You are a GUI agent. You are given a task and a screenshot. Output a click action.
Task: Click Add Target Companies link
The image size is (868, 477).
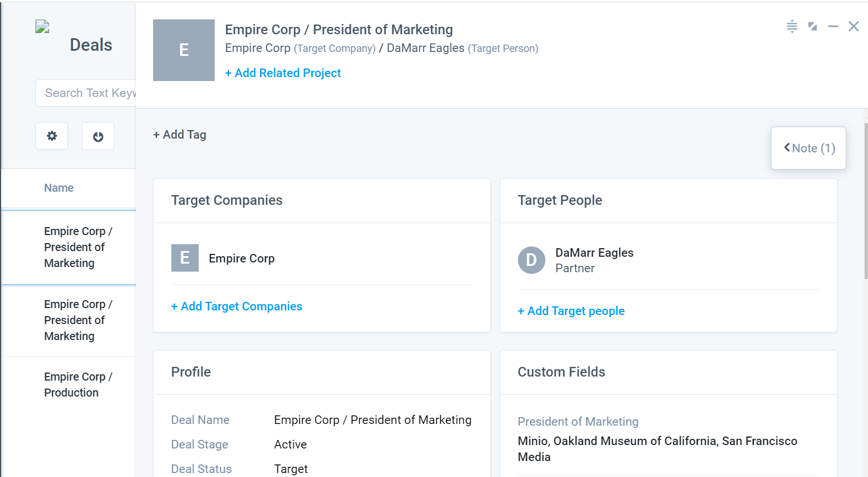[236, 306]
